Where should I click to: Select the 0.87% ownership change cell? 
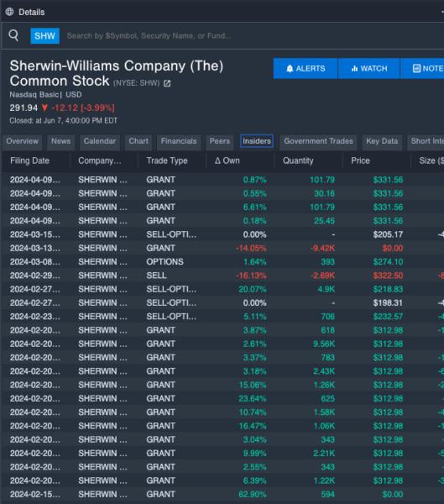click(x=254, y=180)
